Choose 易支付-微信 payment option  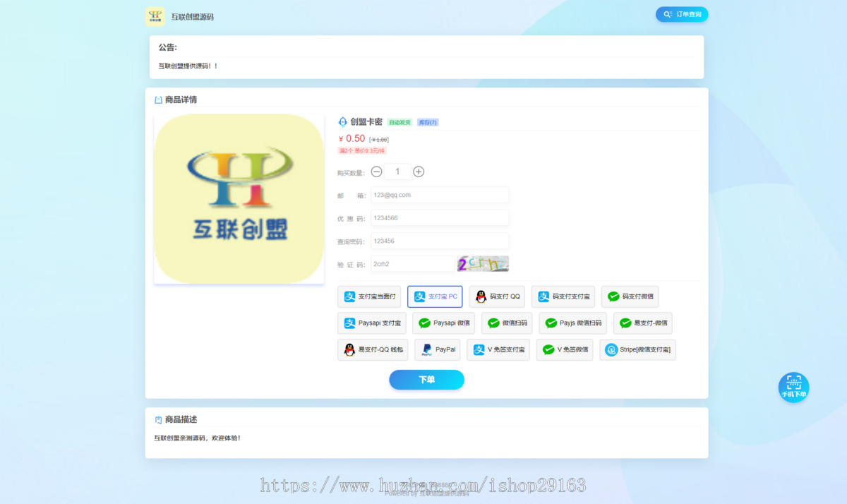(x=643, y=323)
